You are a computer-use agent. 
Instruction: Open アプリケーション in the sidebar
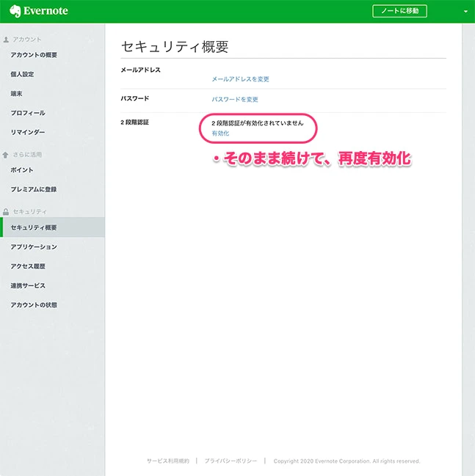point(34,247)
